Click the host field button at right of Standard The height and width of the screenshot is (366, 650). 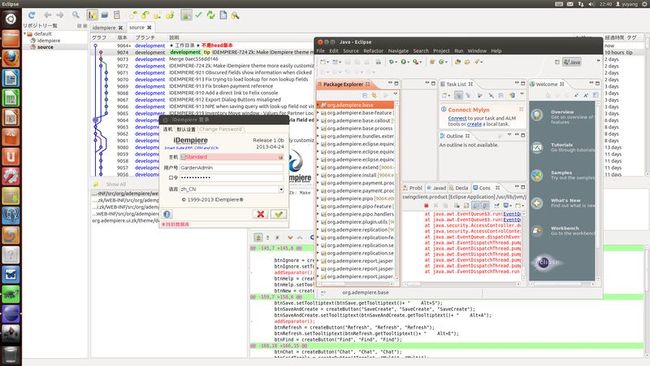pos(280,157)
